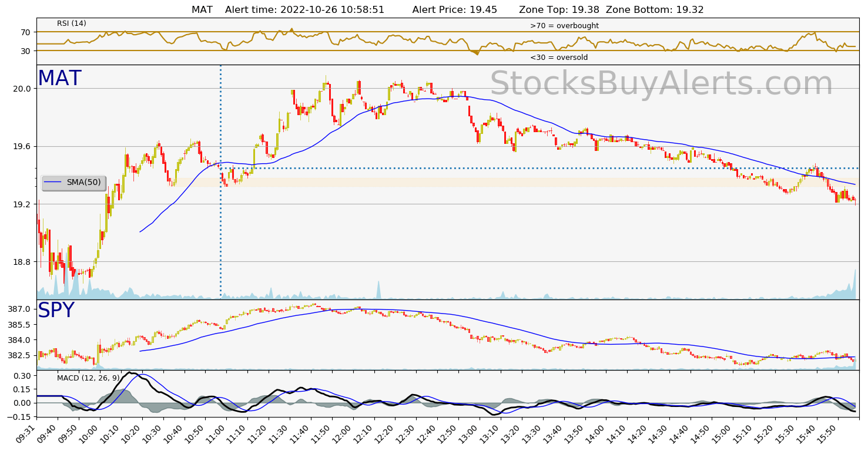Click the volume spike near 12:10
This screenshot has height=451, width=868.
point(378,290)
